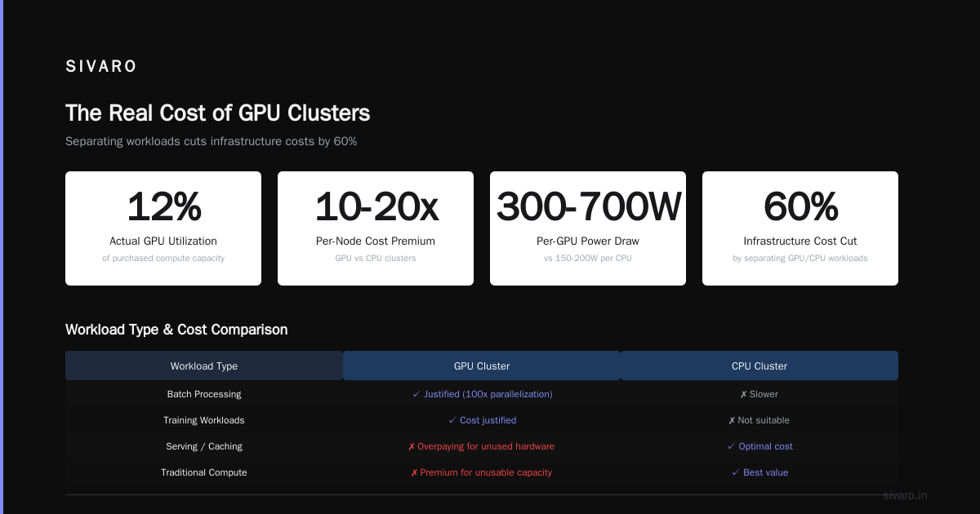980x514 pixels.
Task: Select the GPU Cluster column header
Action: tap(482, 366)
